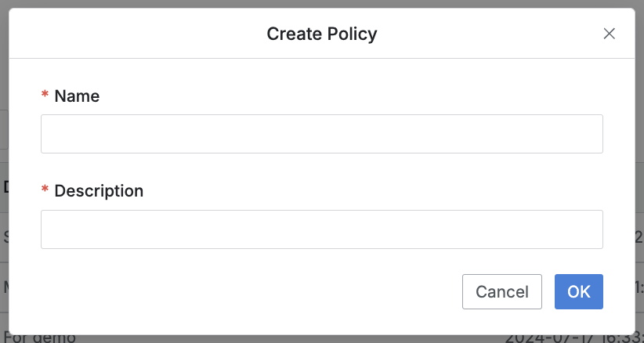Click the Create Policy dialog title
This screenshot has width=644, height=343.
click(321, 34)
